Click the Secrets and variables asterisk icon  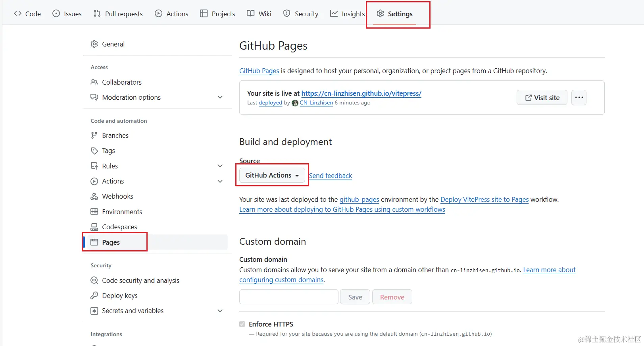click(94, 311)
